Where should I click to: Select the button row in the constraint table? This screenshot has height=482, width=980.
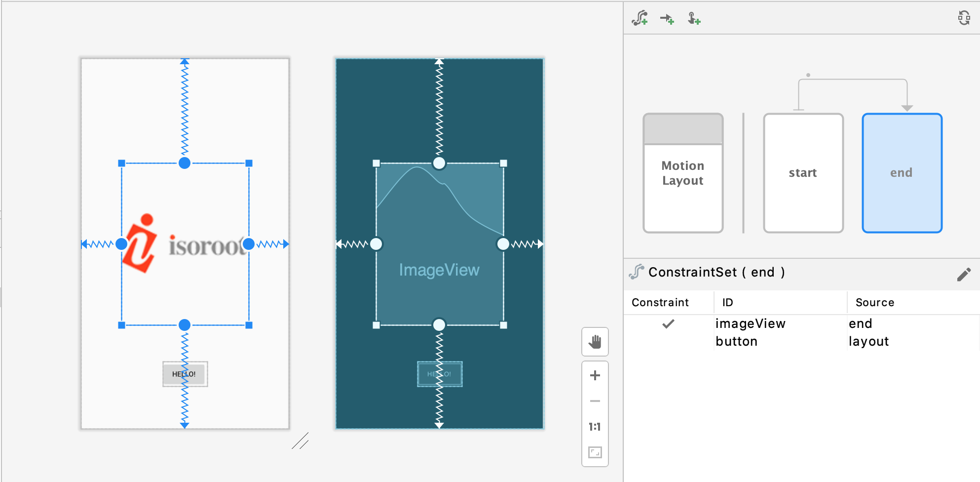point(737,341)
